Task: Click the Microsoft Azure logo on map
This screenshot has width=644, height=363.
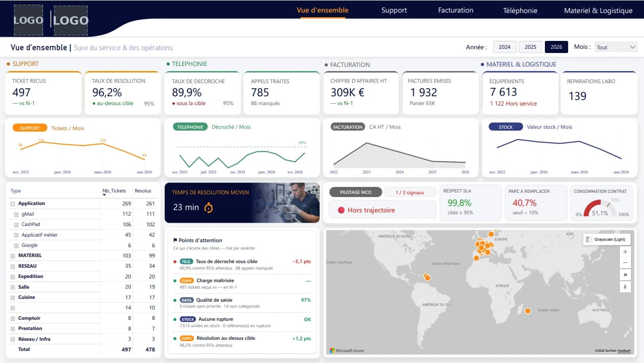Action: 347,350
